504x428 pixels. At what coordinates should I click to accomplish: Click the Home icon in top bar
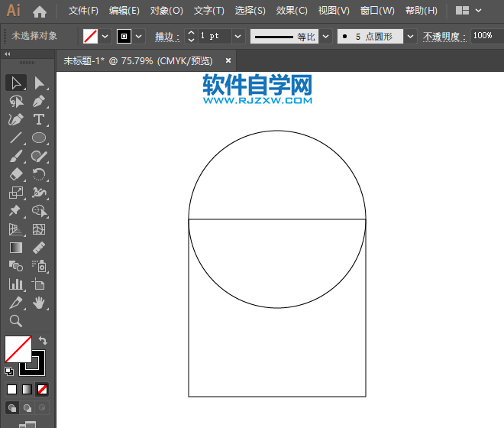coord(40,11)
